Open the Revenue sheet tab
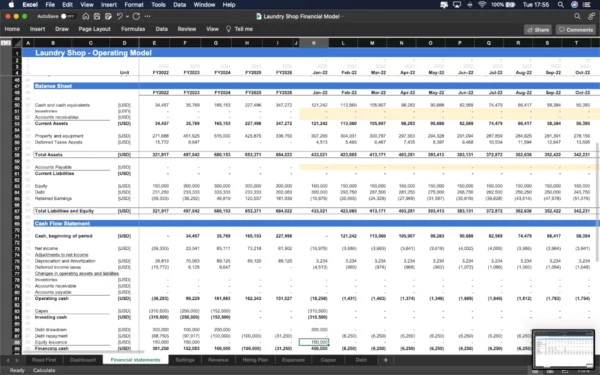 (x=218, y=360)
